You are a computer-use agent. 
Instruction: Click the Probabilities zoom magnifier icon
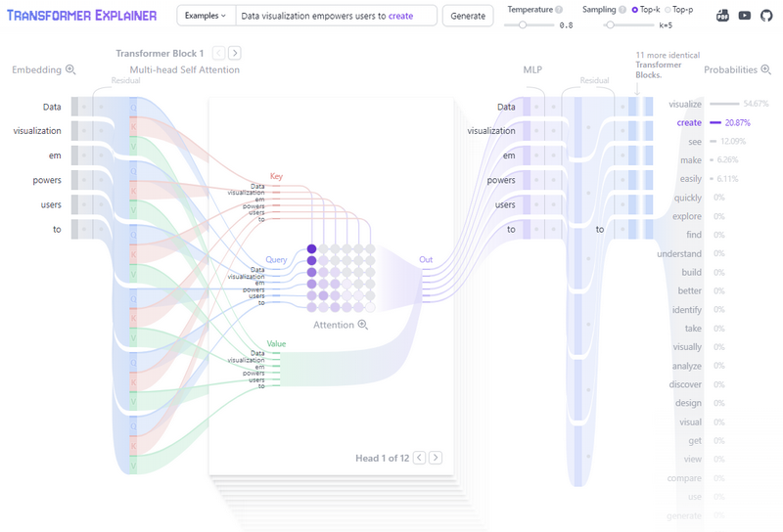[x=765, y=69]
